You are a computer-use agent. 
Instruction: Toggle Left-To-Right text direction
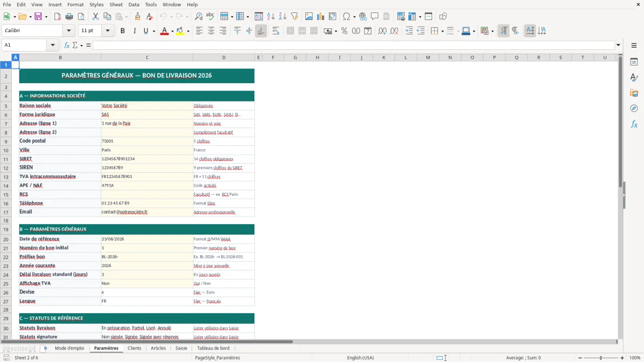[503, 31]
